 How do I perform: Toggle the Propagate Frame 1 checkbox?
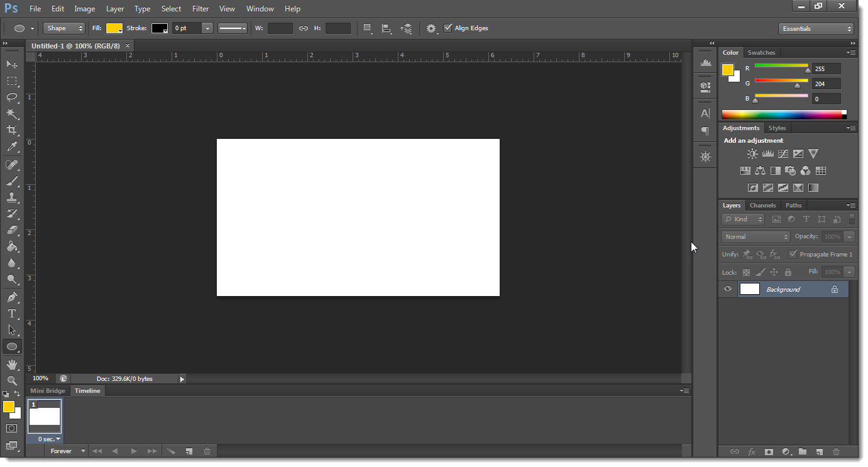793,255
